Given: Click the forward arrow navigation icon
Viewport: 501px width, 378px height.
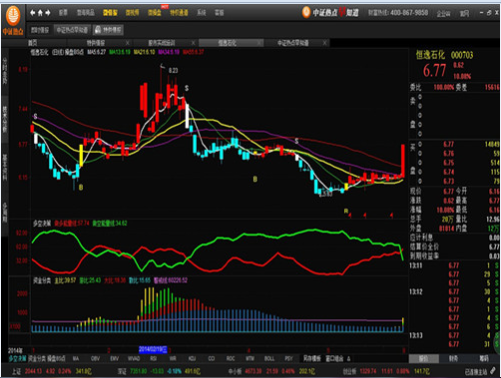Looking at the screenshot, I should [x=48, y=13].
